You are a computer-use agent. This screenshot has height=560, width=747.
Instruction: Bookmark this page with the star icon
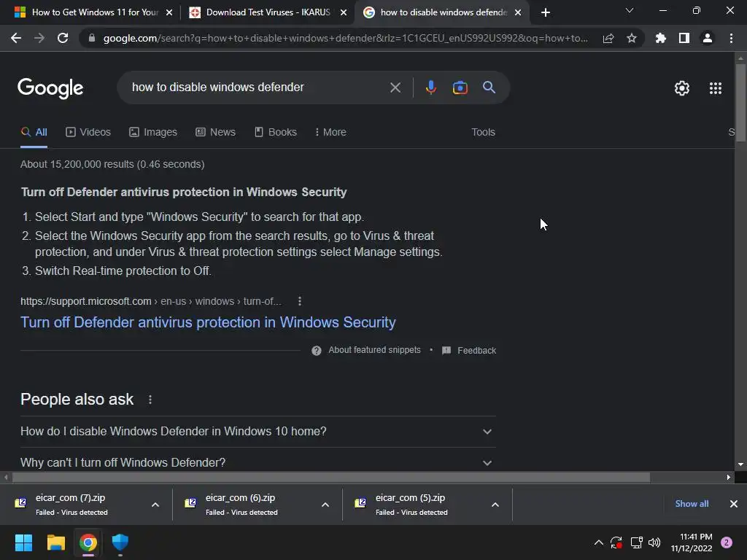click(x=632, y=38)
